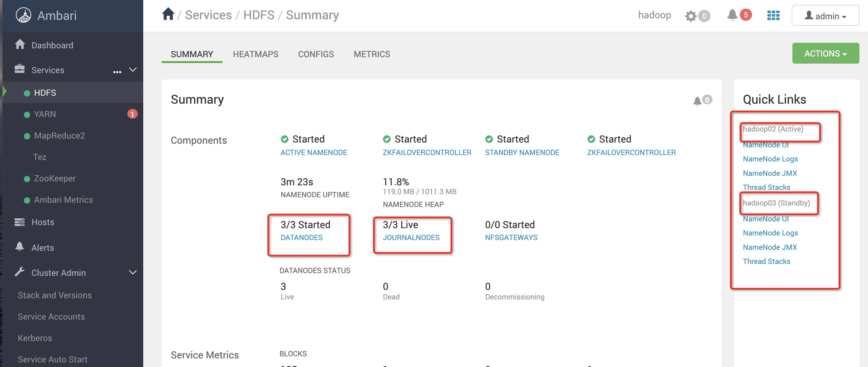Click HDFS in the breadcrumb
The height and width of the screenshot is (367, 868).
coord(259,15)
